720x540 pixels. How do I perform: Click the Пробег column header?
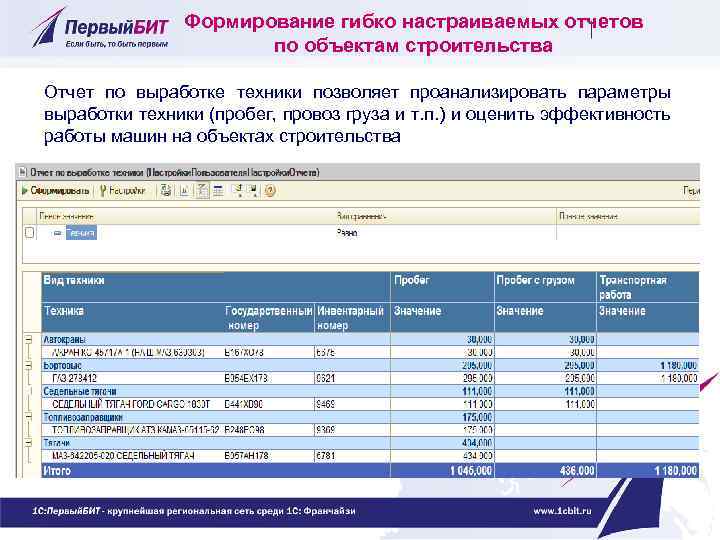(x=442, y=287)
